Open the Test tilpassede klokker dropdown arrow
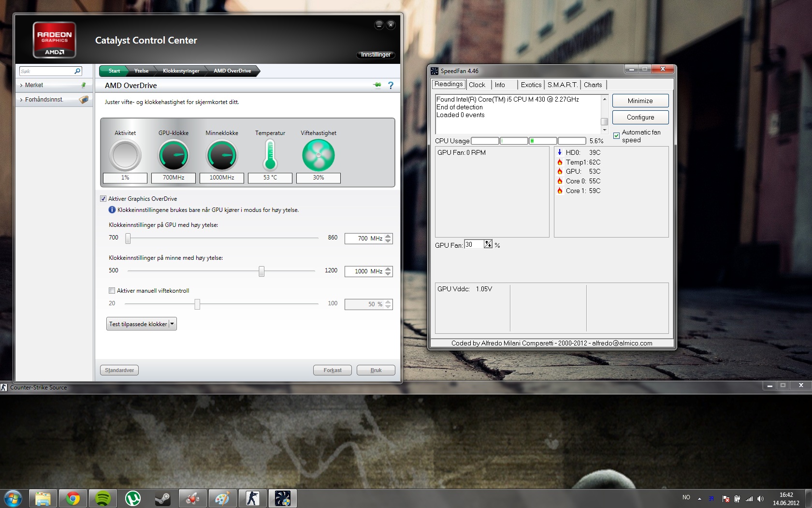This screenshot has width=812, height=508. 173,324
